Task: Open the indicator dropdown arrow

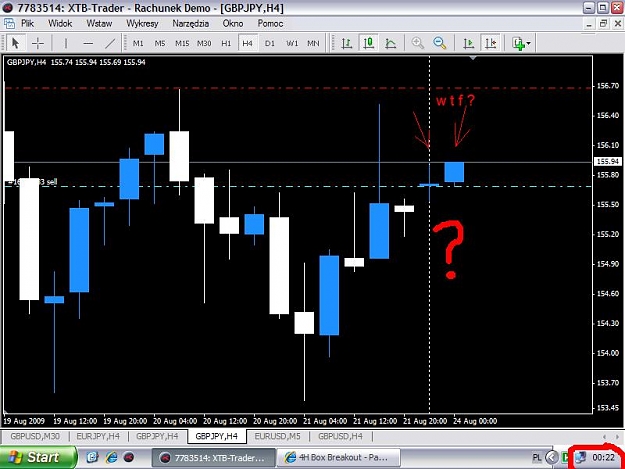Action: 529,43
